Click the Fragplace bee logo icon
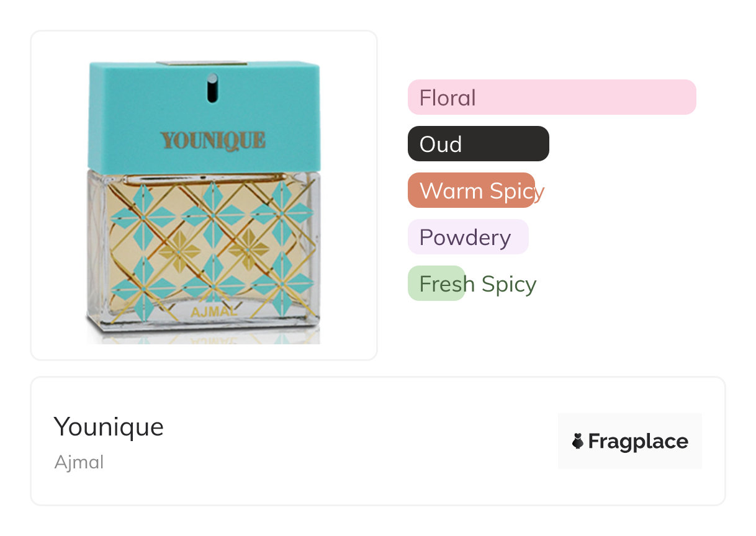This screenshot has width=756, height=536. pos(578,442)
